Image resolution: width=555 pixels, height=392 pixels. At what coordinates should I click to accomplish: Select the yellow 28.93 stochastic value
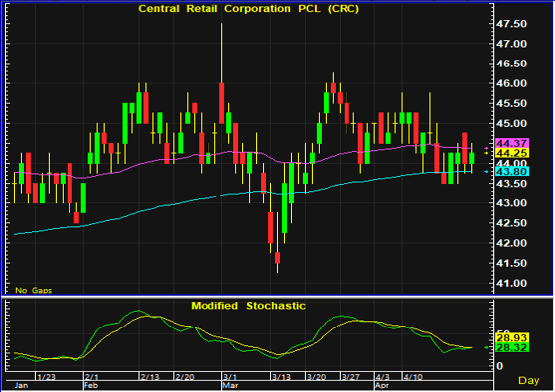[x=512, y=337]
